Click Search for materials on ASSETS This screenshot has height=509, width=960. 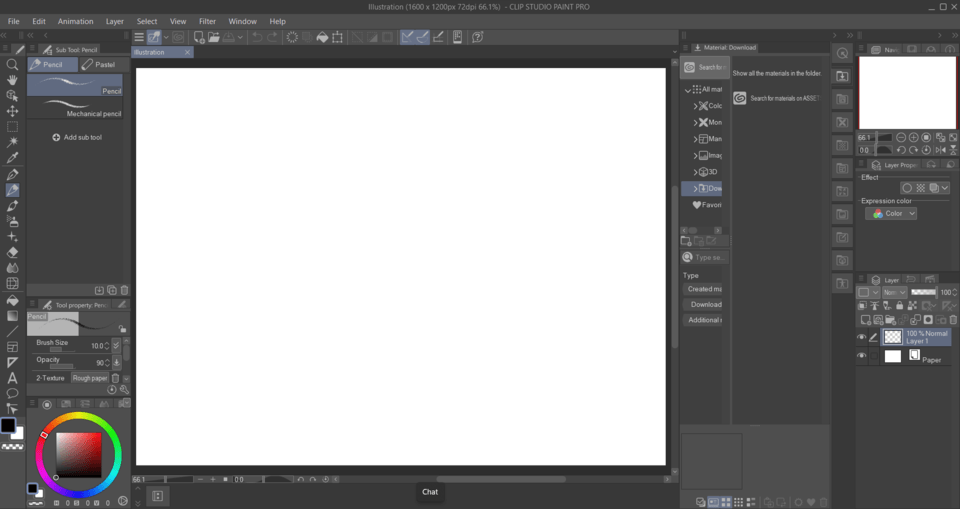tap(778, 98)
